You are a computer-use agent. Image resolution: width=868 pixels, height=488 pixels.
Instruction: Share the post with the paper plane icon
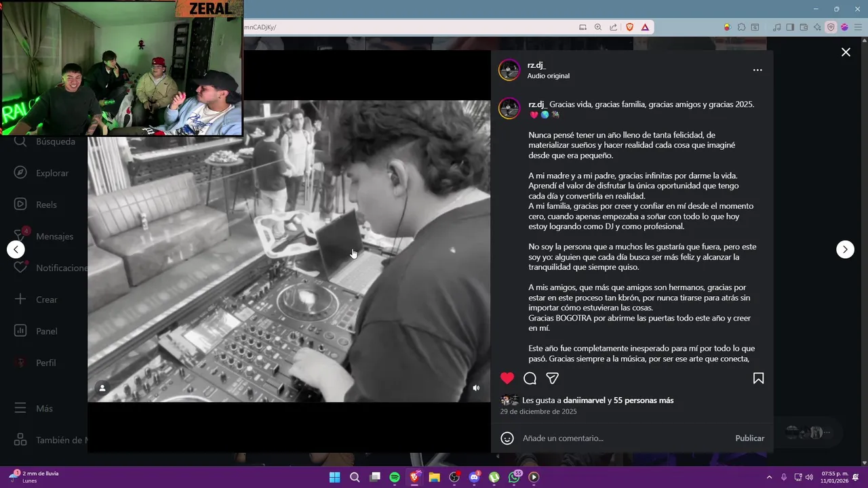[x=553, y=378]
